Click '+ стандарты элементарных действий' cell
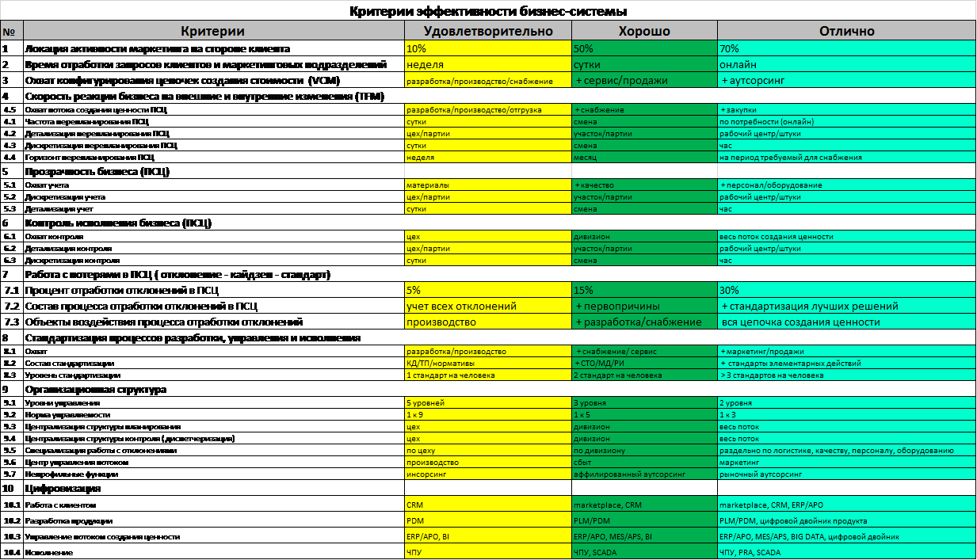Image resolution: width=977 pixels, height=560 pixels. point(846,363)
